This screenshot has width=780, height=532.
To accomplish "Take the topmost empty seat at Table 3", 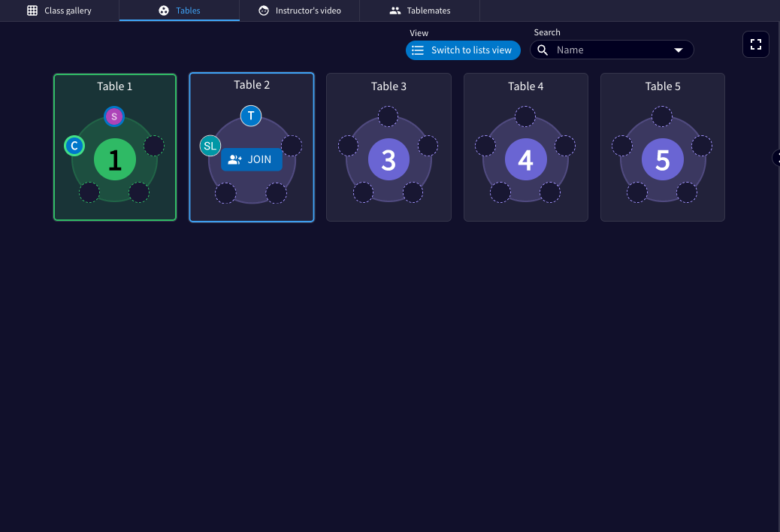I will [388, 116].
